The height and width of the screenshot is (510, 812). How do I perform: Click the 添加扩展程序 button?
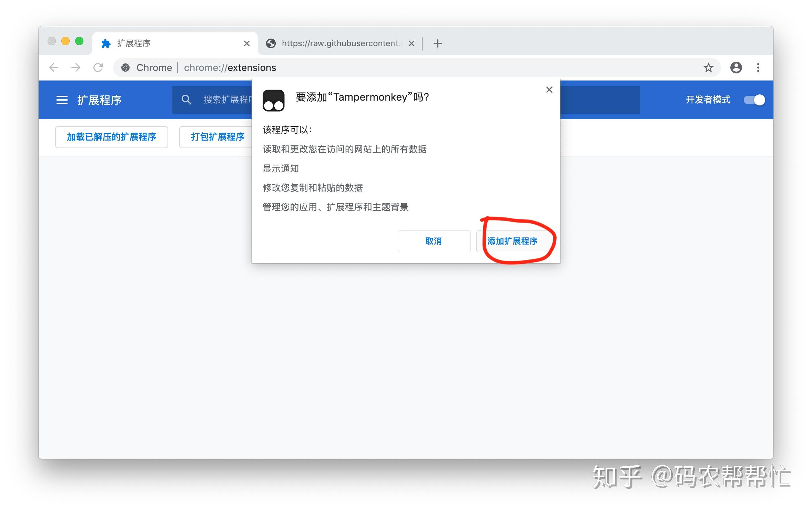512,241
